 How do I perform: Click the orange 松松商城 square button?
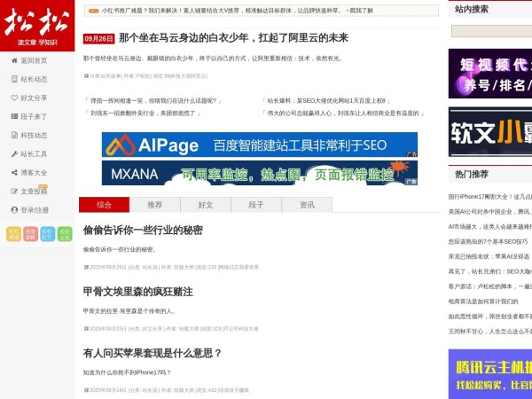[x=13, y=234]
